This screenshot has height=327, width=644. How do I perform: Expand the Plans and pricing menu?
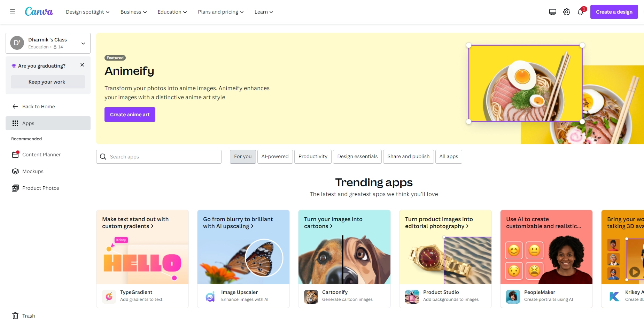(x=220, y=12)
